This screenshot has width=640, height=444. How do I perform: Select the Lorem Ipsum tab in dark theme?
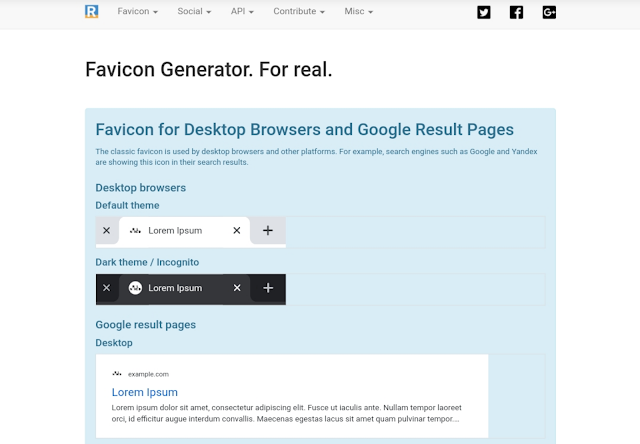(x=184, y=289)
